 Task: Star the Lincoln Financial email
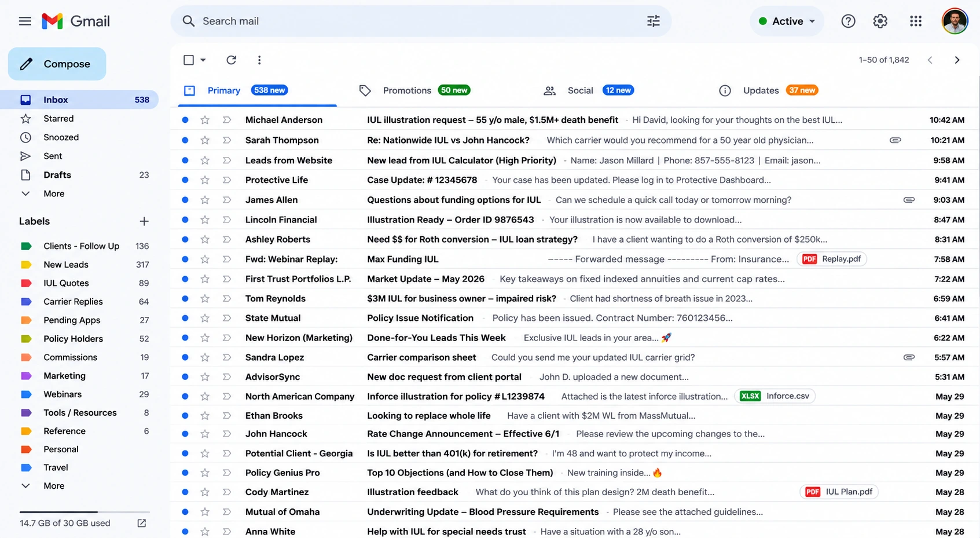click(x=205, y=219)
